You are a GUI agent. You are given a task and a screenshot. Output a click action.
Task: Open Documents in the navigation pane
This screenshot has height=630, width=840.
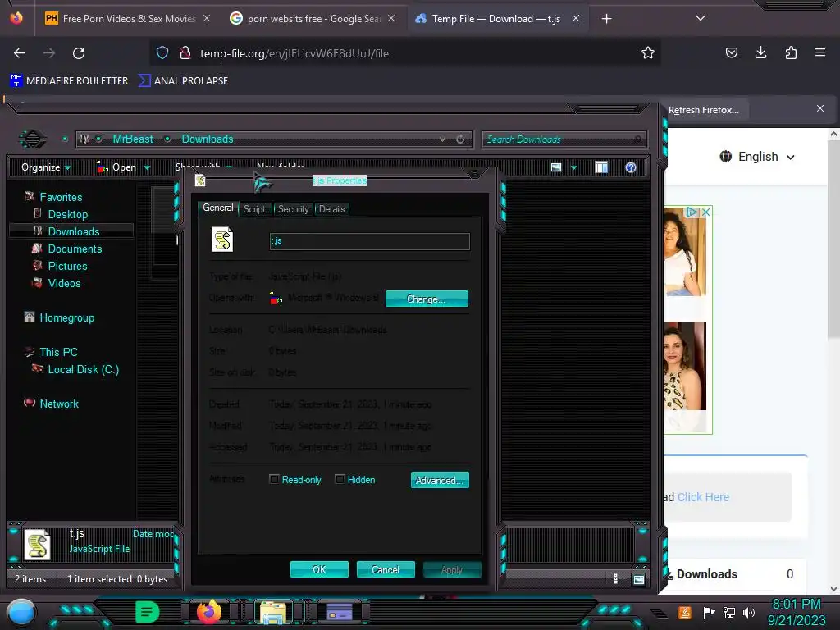(x=75, y=249)
